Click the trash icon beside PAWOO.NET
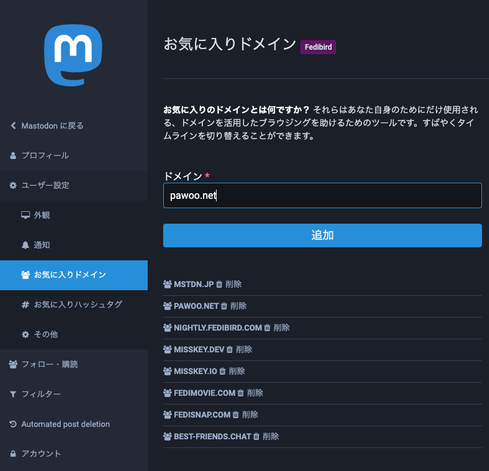 (224, 306)
